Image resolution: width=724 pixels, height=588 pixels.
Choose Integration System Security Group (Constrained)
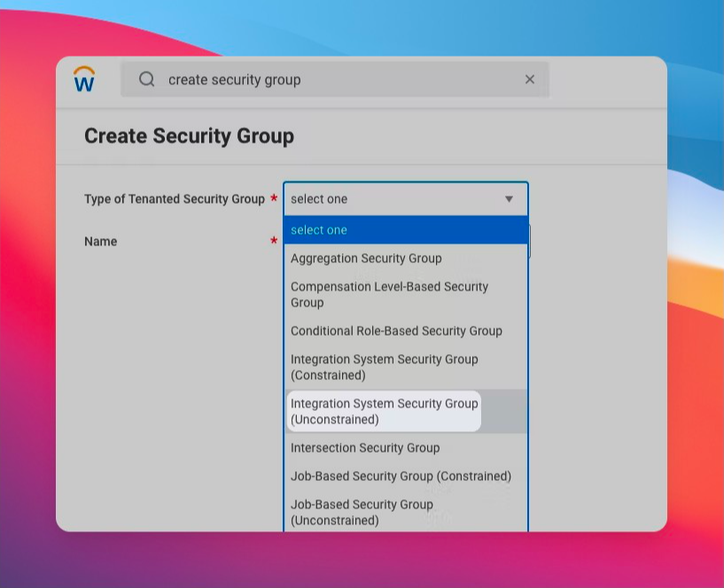[384, 367]
